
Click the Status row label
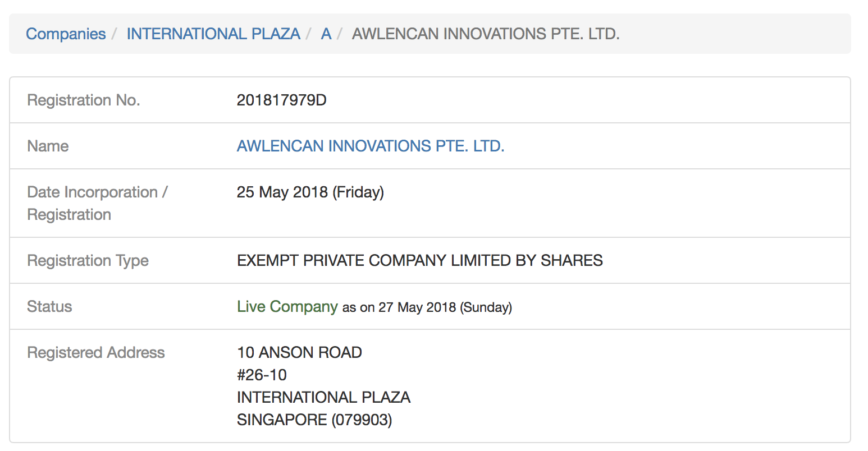point(50,306)
